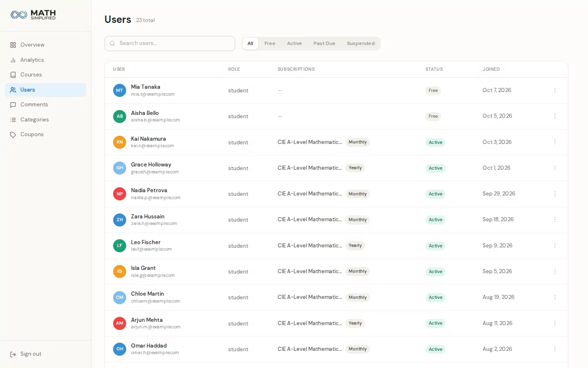This screenshot has height=368, width=588.
Task: Open row actions menu for Leo Fischer
Action: [x=555, y=245]
